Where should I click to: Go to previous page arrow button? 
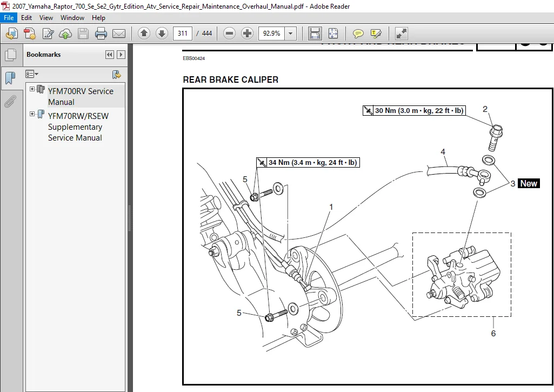coord(144,33)
